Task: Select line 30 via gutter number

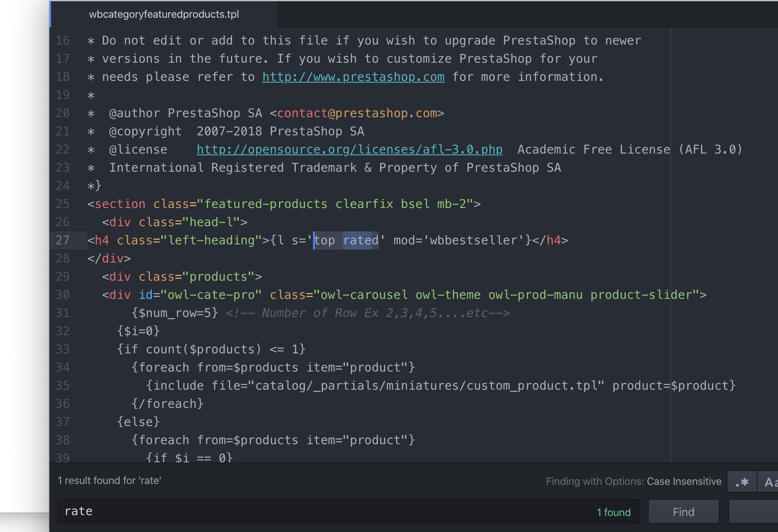Action: (x=63, y=295)
